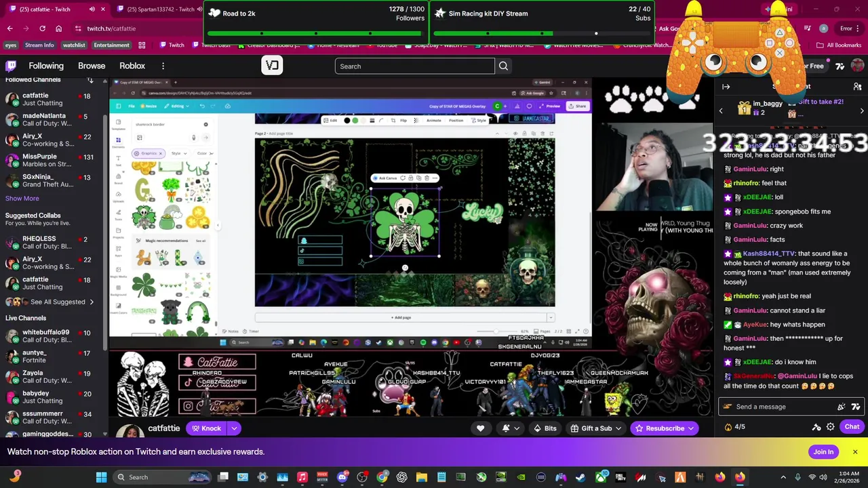Open Steam from the taskbar
The height and width of the screenshot is (488, 868).
click(x=581, y=477)
